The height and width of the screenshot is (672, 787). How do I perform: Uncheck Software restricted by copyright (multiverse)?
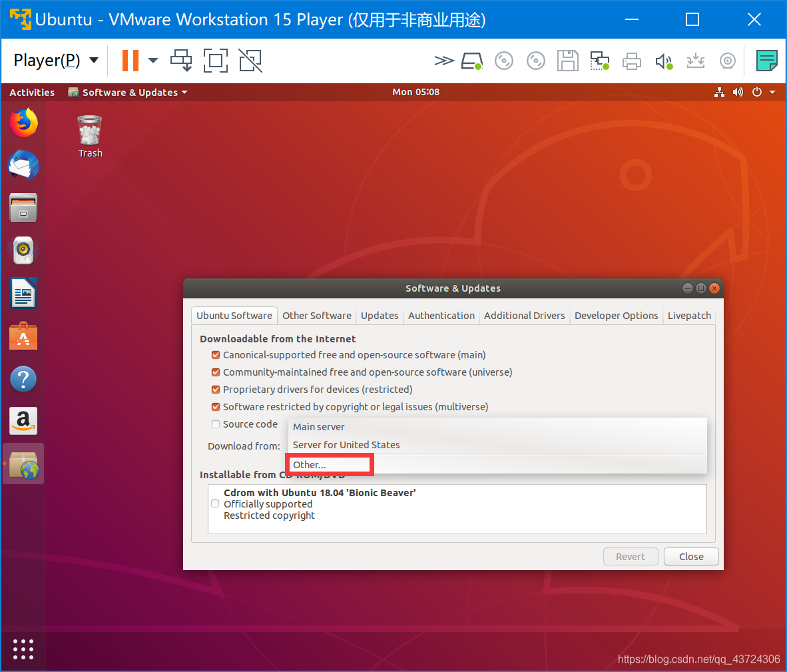point(216,406)
